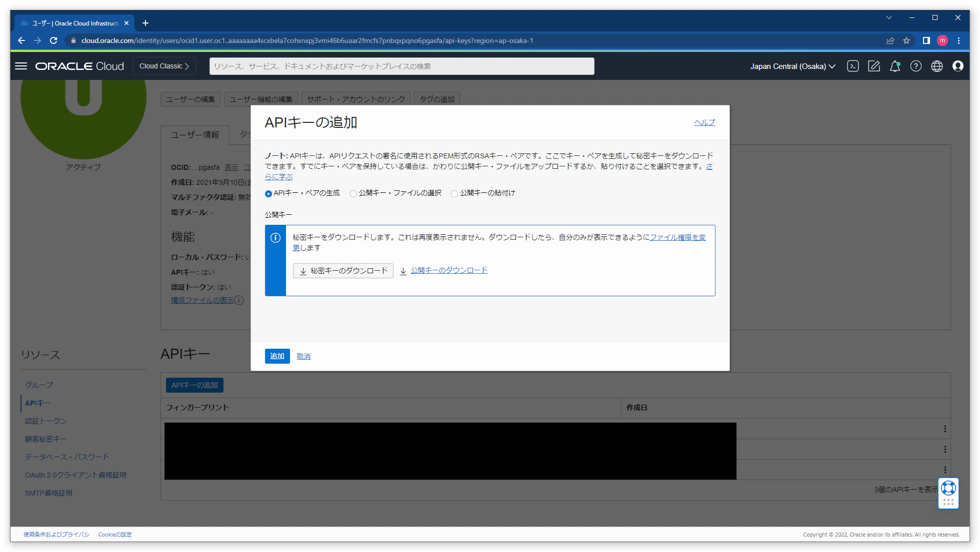Click info icon next to 構成ファイルの表示
The image size is (980, 552).
point(239,300)
